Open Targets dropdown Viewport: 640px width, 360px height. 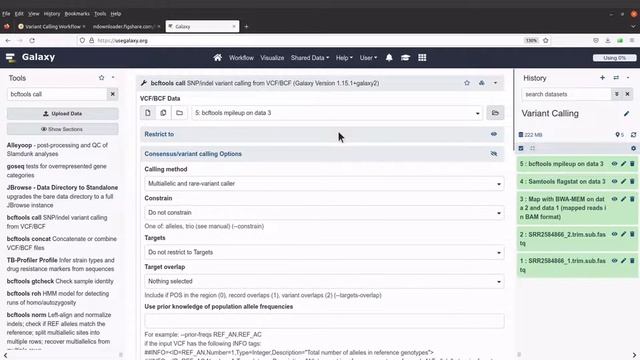pyautogui.click(x=324, y=252)
